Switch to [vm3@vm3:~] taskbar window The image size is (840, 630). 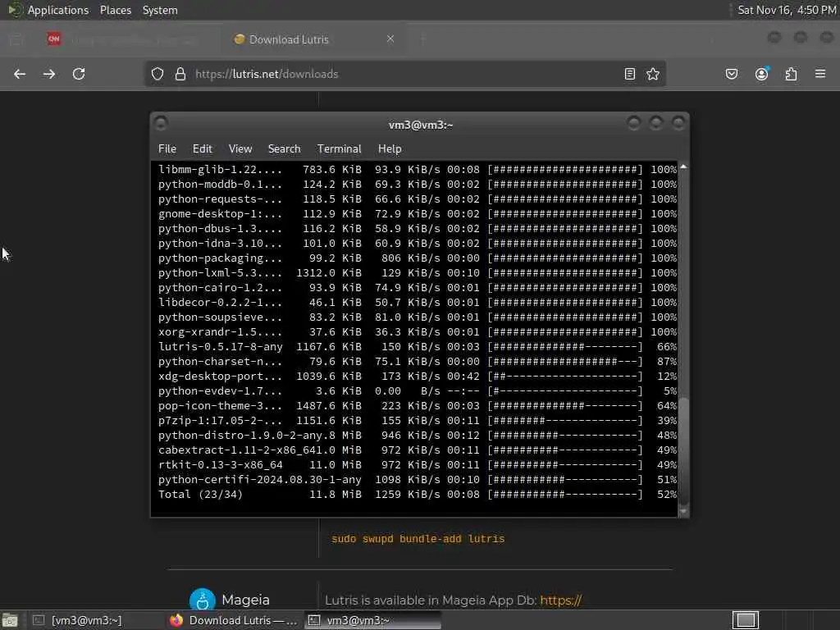85,620
